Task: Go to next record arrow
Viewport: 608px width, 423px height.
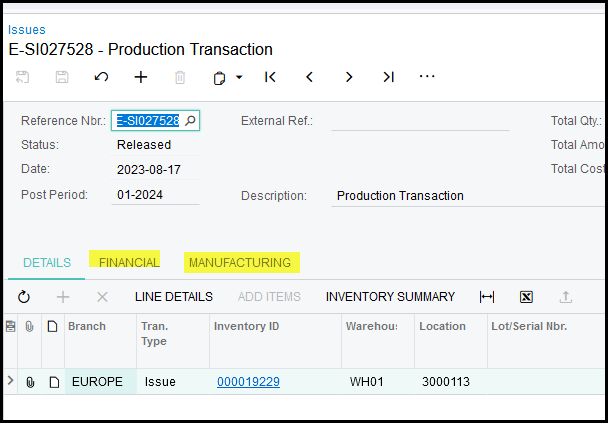Action: pyautogui.click(x=349, y=77)
